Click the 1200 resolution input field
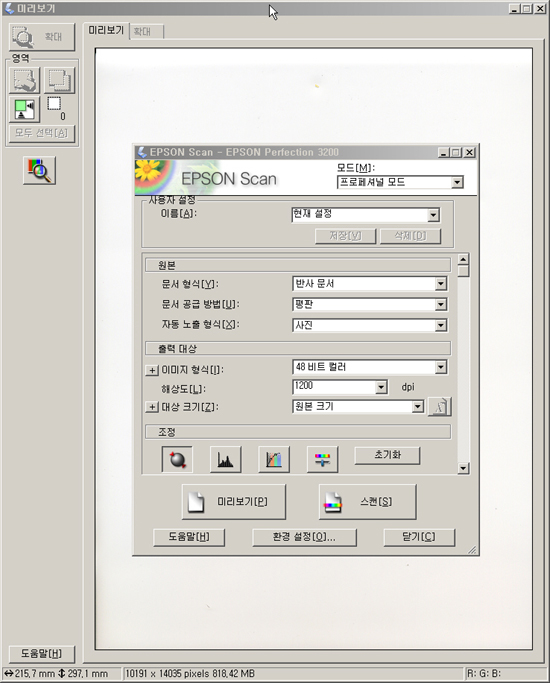Image resolution: width=550 pixels, height=683 pixels. 334,386
